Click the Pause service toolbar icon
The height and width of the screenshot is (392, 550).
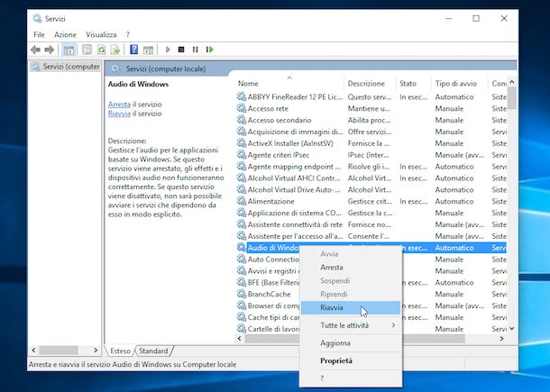point(195,50)
